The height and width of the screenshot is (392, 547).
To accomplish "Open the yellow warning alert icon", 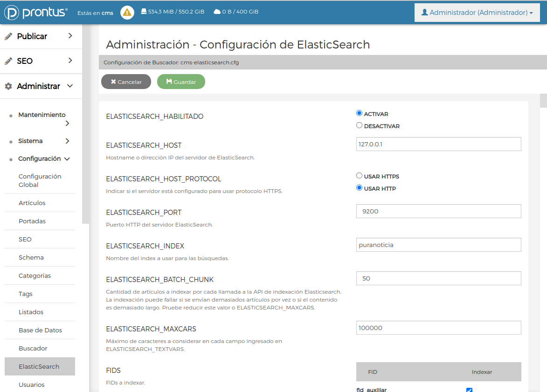I will coord(127,13).
